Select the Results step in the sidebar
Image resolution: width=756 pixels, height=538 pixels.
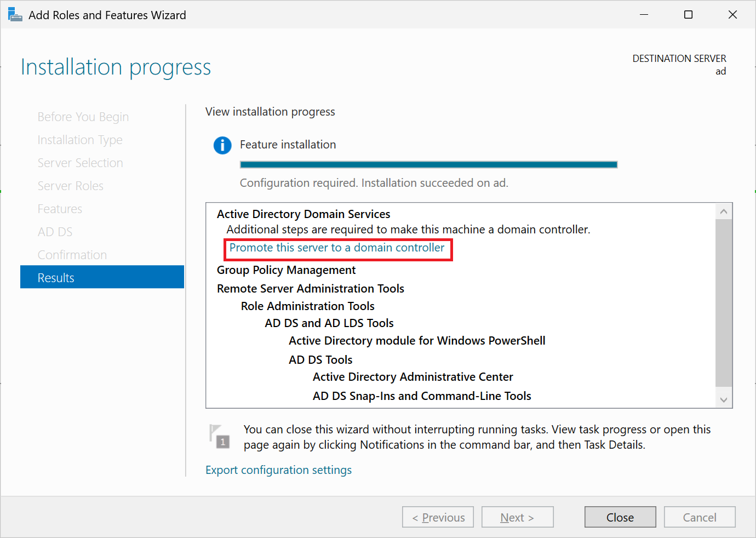coord(56,277)
